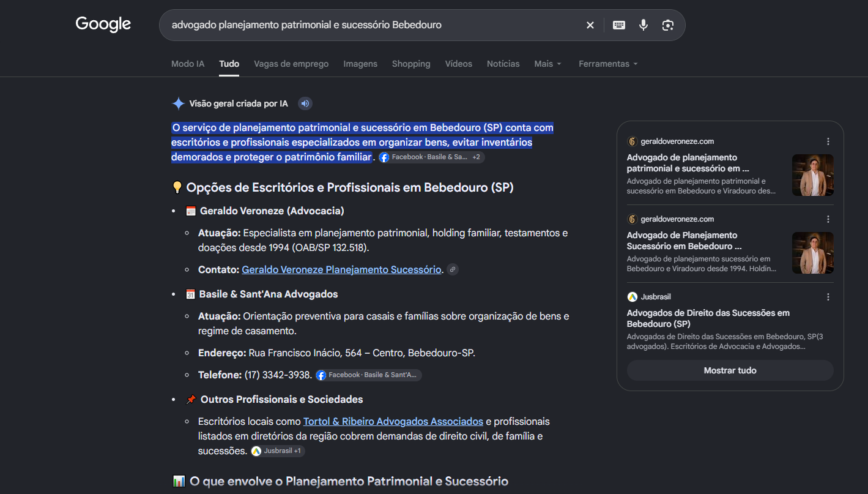The height and width of the screenshot is (494, 868).
Task: Expand the Mais dropdown menu
Action: click(547, 64)
